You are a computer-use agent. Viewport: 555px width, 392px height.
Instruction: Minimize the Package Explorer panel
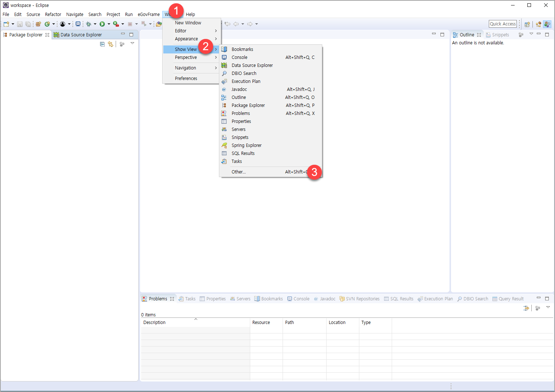coord(123,34)
